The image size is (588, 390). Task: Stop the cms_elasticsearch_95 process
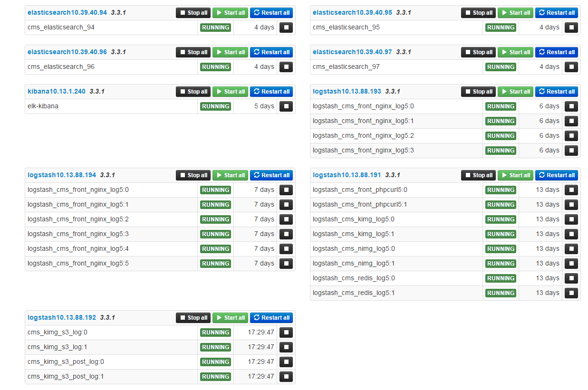tap(571, 28)
